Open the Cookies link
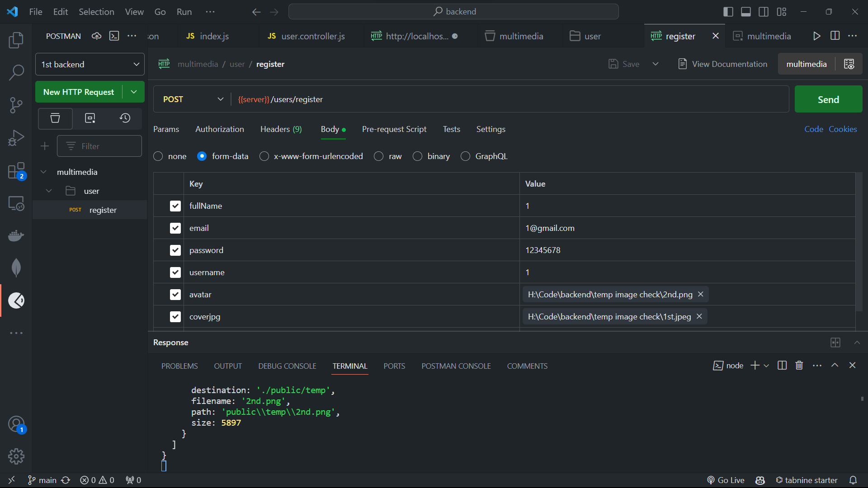The image size is (868, 488). point(843,129)
